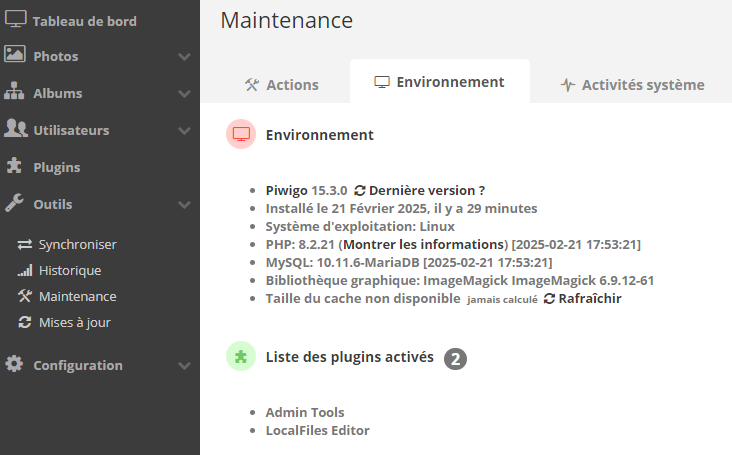Viewport: 732px width, 455px height.
Task: Expand the Albums menu chevron
Action: point(184,94)
